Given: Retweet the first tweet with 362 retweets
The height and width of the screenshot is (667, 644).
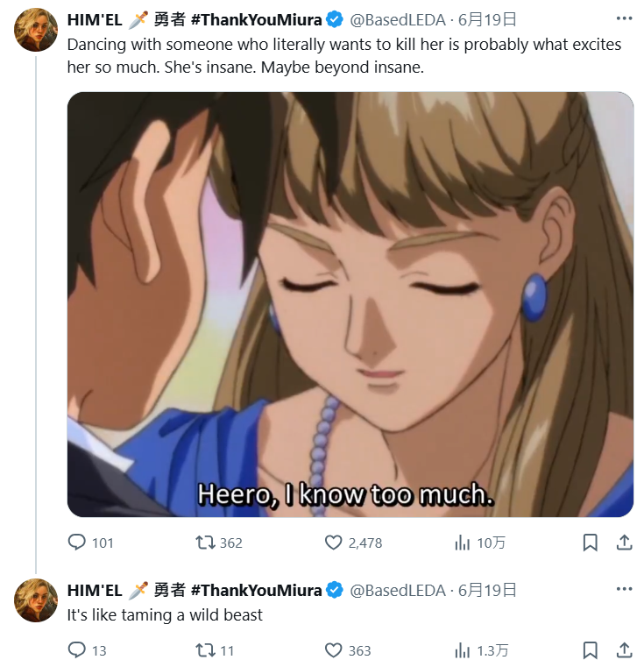Looking at the screenshot, I should point(205,543).
